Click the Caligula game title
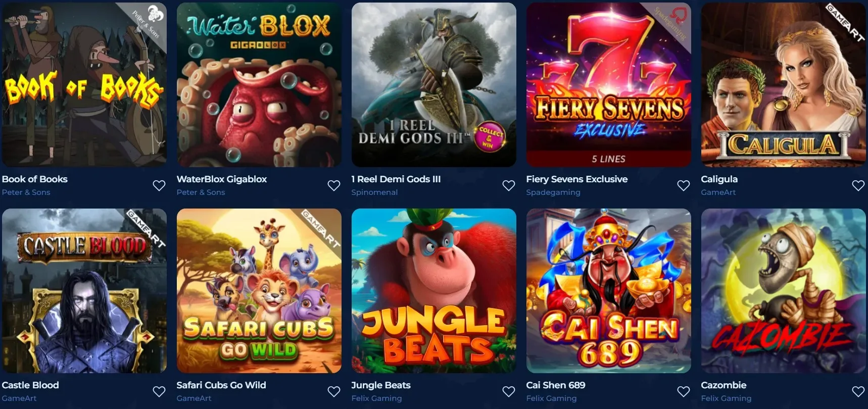The image size is (868, 409). tap(719, 179)
